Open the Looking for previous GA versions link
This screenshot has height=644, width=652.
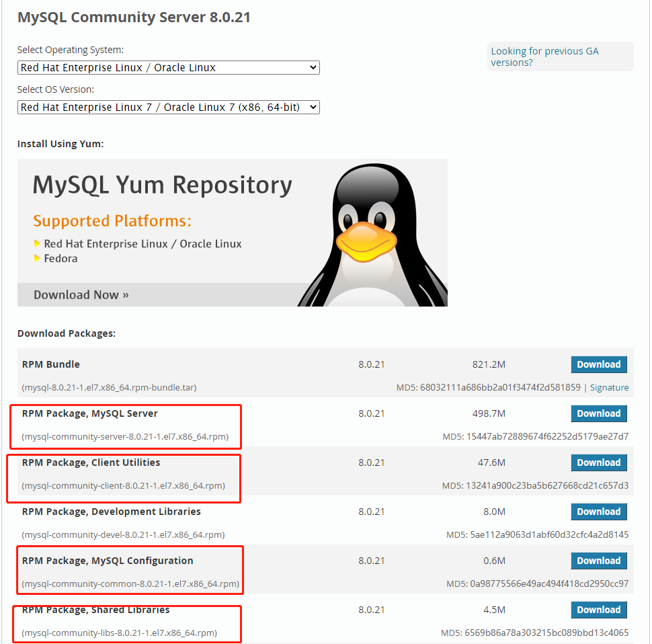pyautogui.click(x=544, y=56)
